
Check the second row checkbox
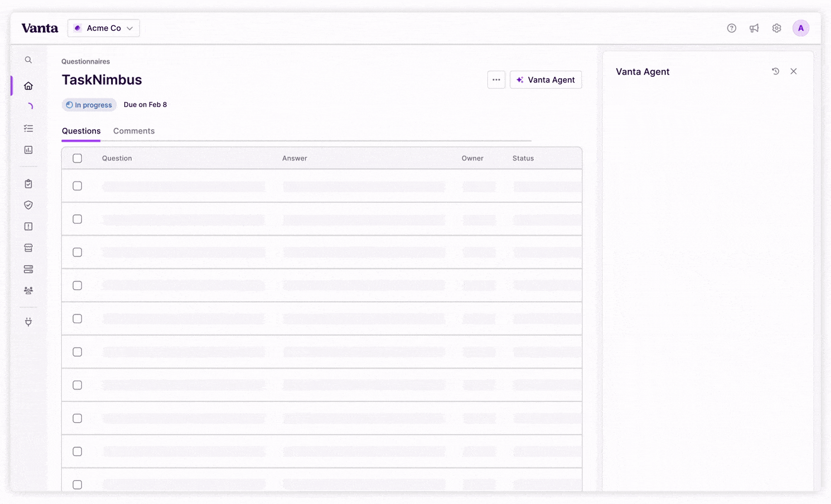pyautogui.click(x=78, y=219)
